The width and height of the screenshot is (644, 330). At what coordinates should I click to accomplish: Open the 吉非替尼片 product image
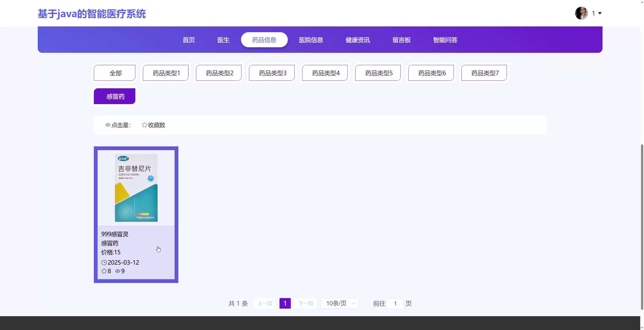pyautogui.click(x=136, y=188)
